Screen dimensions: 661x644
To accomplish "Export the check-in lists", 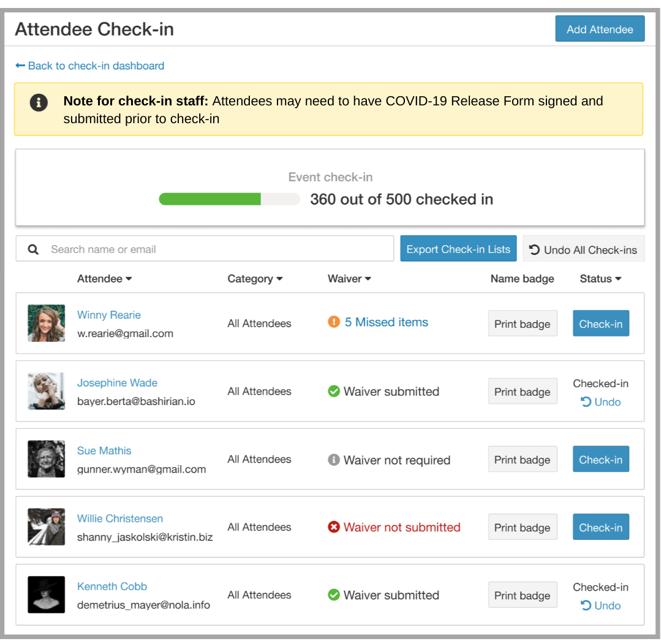I will pos(458,249).
